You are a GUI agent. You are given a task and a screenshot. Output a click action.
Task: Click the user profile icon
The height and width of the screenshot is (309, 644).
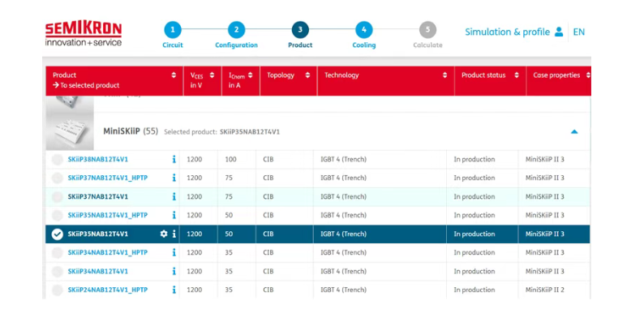click(x=559, y=32)
